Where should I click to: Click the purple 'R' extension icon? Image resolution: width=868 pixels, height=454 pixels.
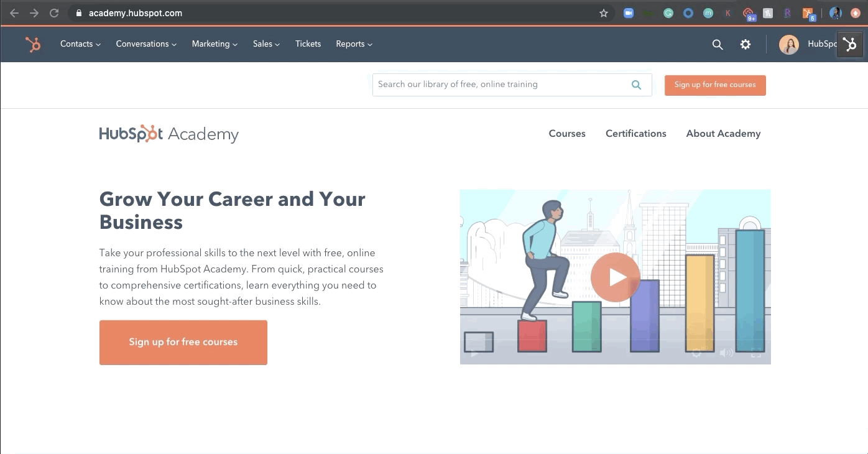788,13
